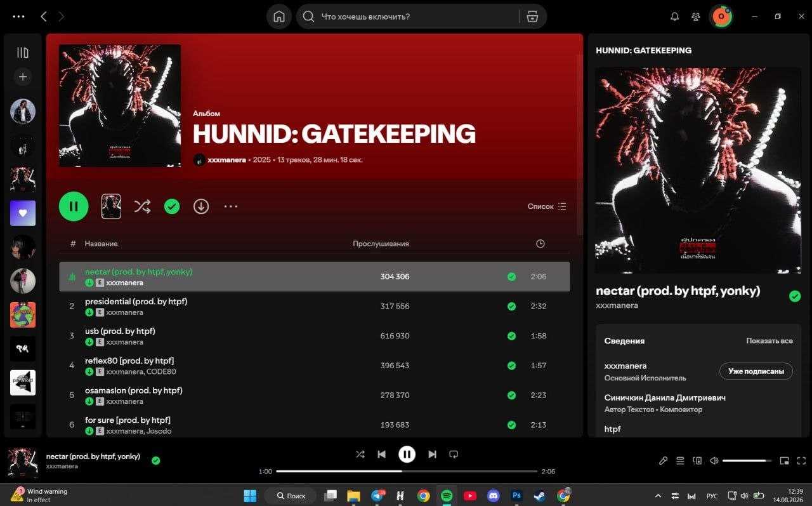Click the Windows Start button
Screen dimensions: 812x506
(x=250, y=496)
